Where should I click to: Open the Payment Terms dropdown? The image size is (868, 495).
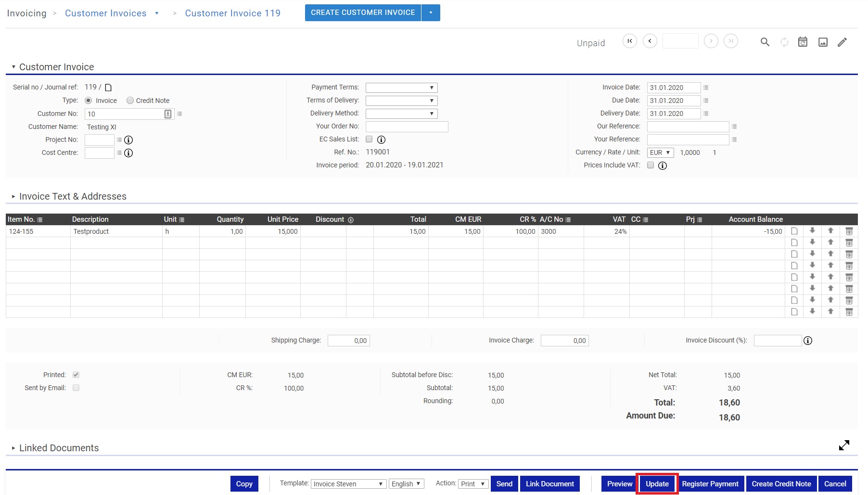401,88
